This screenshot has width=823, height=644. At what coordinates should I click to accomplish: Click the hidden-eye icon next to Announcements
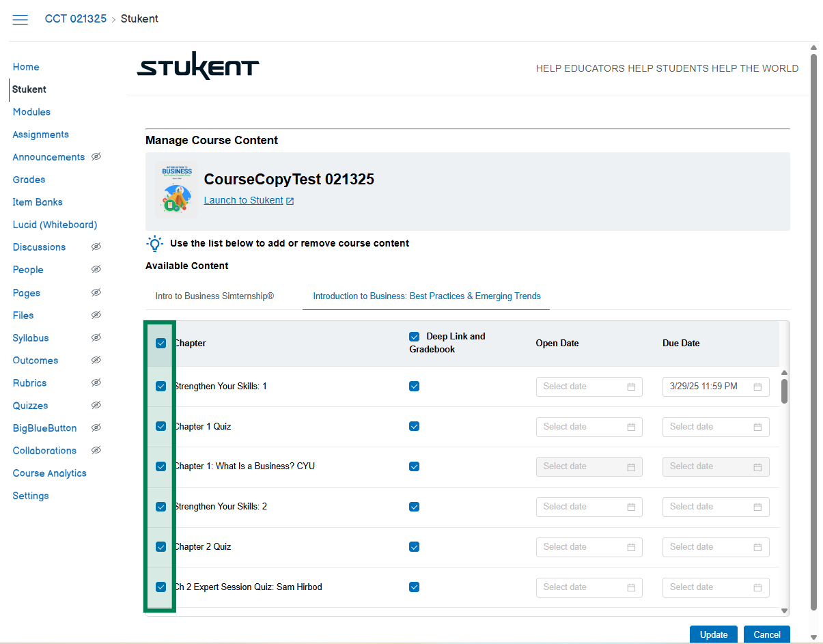coord(96,157)
